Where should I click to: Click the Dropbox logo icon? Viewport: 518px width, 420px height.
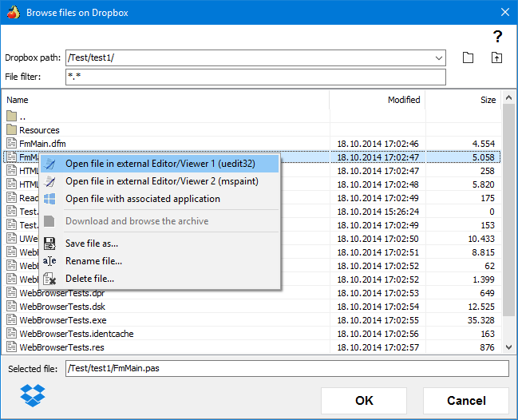[x=33, y=394]
